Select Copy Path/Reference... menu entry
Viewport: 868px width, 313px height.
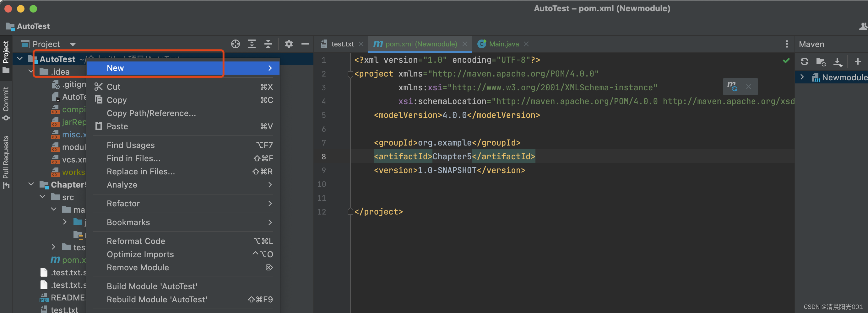point(183,113)
